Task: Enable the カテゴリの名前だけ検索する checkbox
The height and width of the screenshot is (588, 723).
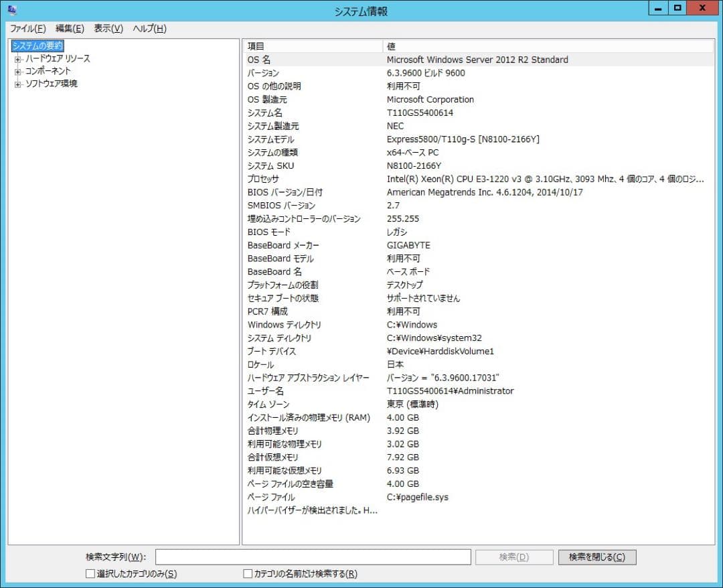Action: tap(247, 573)
